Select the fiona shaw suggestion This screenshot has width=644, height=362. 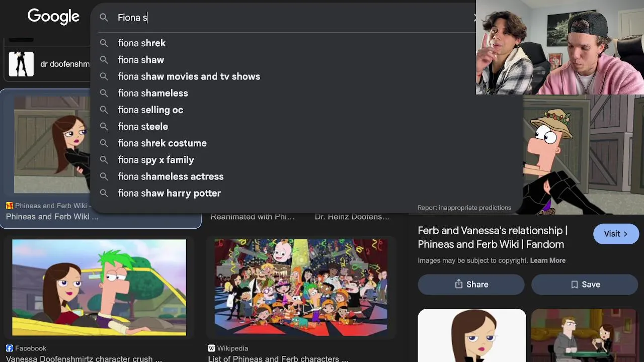tap(141, 60)
